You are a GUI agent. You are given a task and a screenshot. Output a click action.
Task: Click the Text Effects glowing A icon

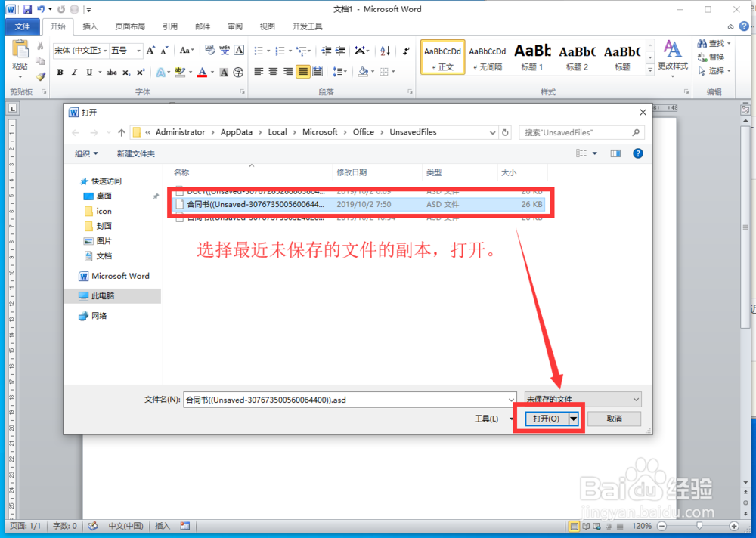coord(160,73)
